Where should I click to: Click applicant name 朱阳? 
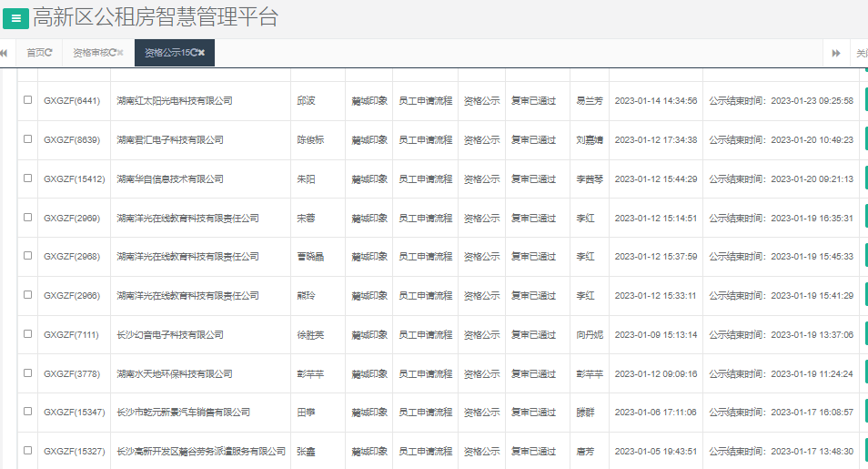point(306,179)
